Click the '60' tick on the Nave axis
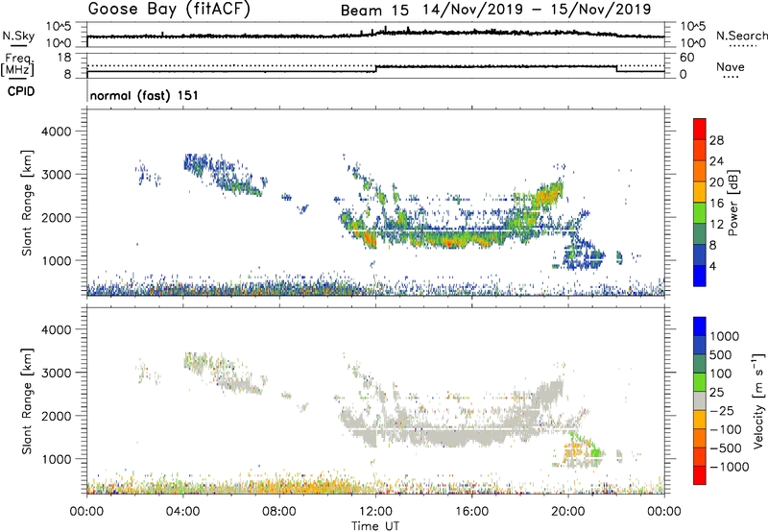 (x=687, y=58)
